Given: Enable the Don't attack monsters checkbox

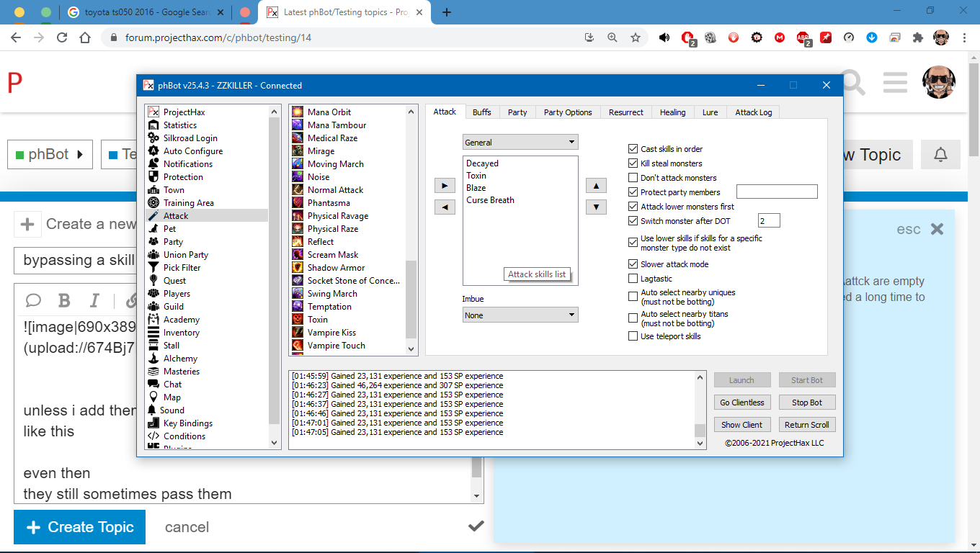Looking at the screenshot, I should pyautogui.click(x=633, y=178).
